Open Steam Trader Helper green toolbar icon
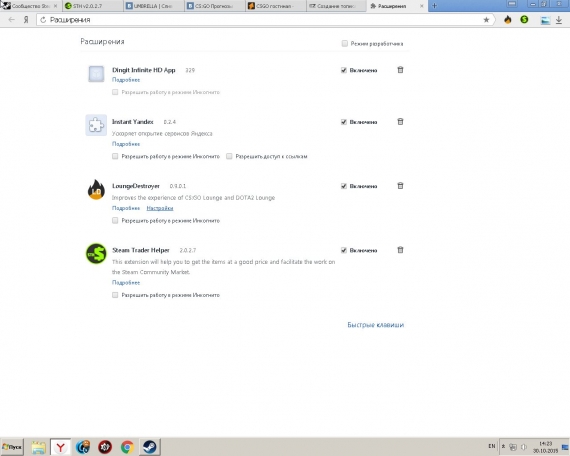570x456 pixels. coord(524,20)
